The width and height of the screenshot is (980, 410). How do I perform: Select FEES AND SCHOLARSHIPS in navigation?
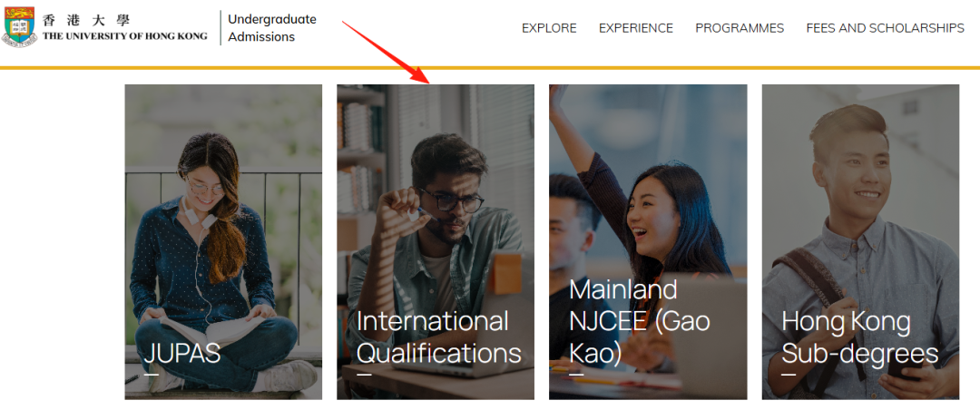(885, 28)
